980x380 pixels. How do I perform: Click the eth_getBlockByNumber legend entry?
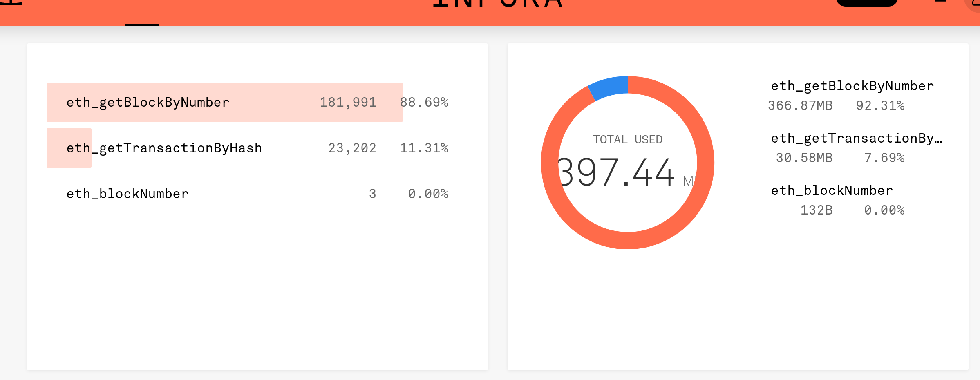tap(852, 86)
